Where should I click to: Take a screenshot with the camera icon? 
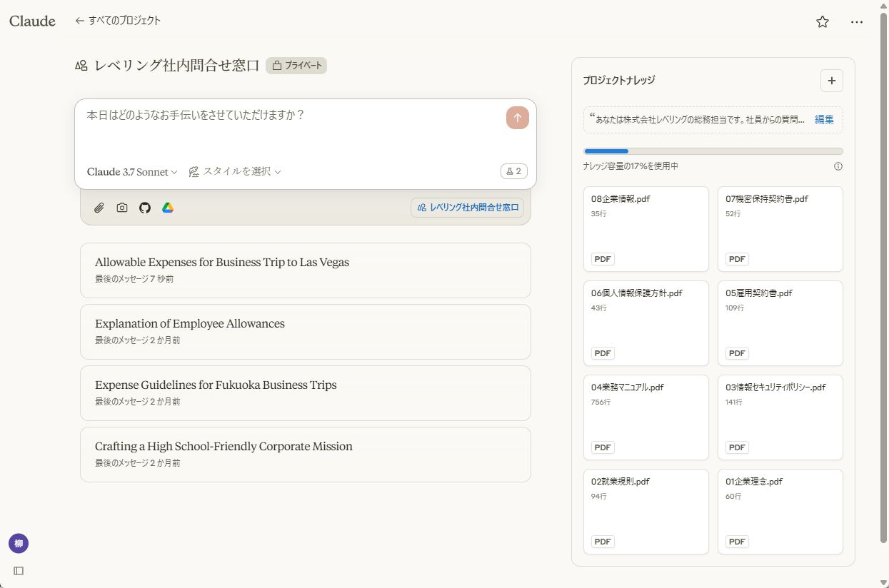(122, 208)
